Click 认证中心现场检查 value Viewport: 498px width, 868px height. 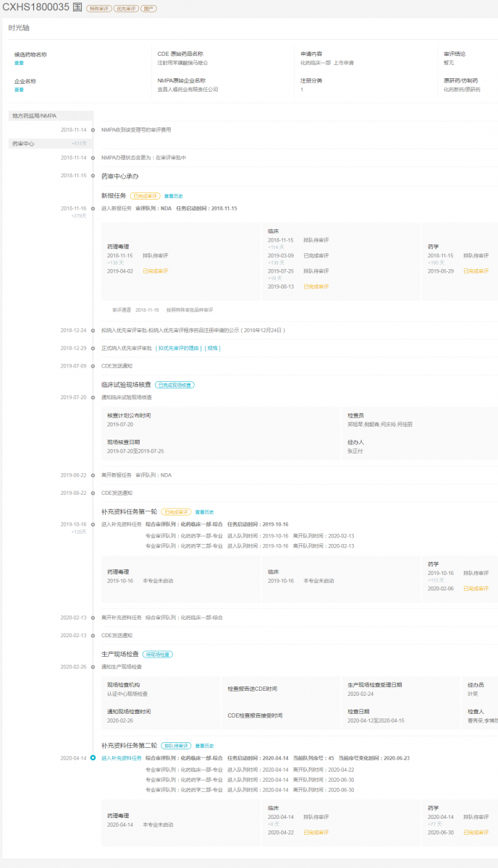(127, 694)
